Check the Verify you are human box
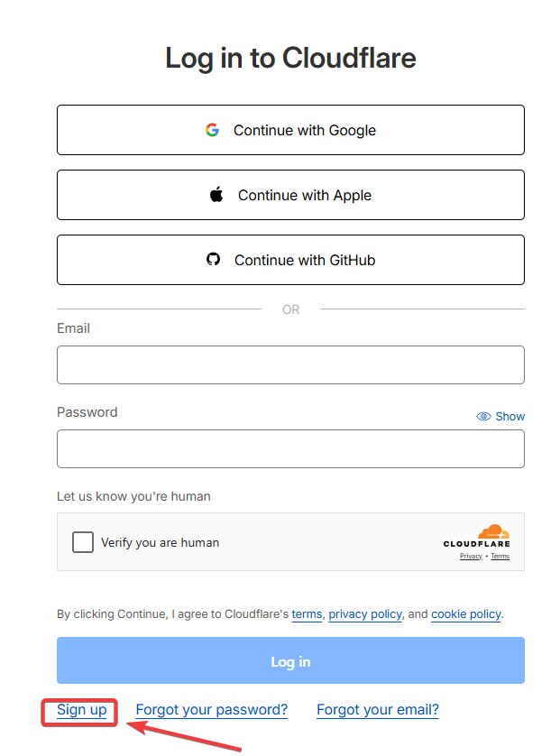This screenshot has height=756, width=560. (83, 542)
